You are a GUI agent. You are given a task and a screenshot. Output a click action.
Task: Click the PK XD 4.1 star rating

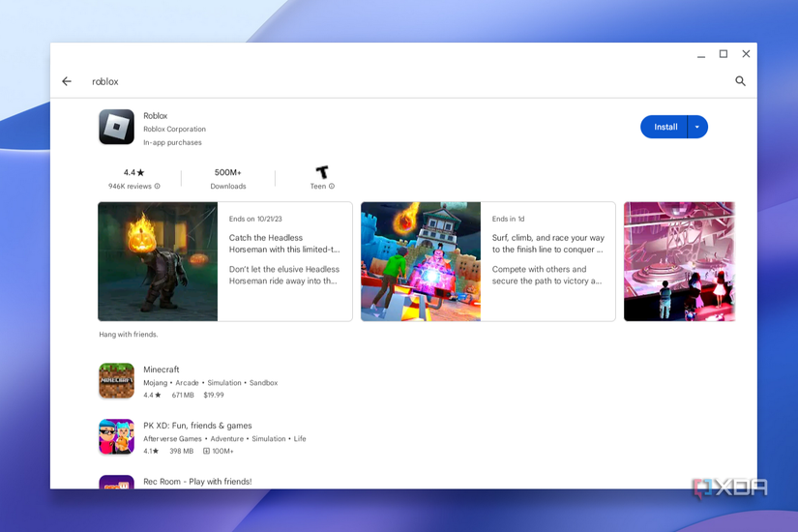pyautogui.click(x=151, y=451)
